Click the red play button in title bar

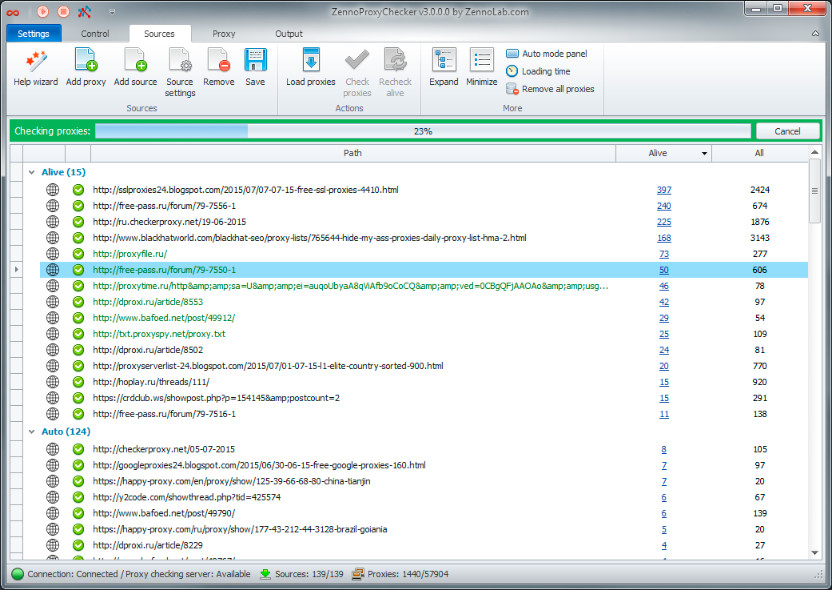click(43, 11)
